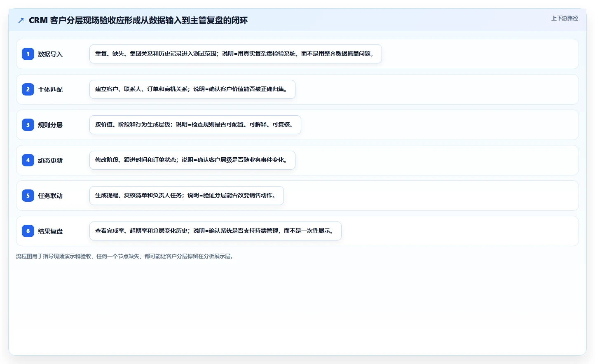The width and height of the screenshot is (595, 364).
Task: Open the description box starting 修改阶段、跟进时间
Action: [192, 160]
